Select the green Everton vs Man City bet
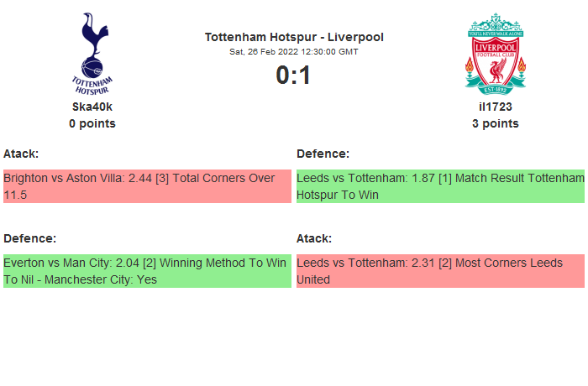Screen dimensions: 588x386 147,271
